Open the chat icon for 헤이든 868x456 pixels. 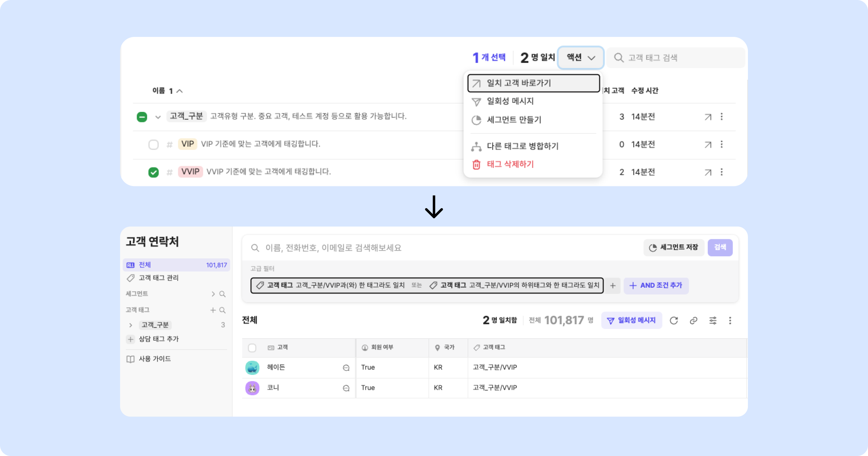[x=346, y=368]
